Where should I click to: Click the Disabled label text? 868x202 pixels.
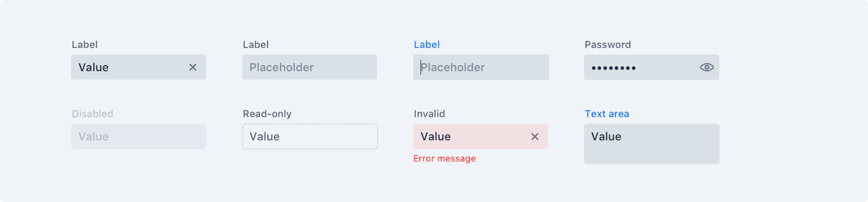(x=92, y=113)
